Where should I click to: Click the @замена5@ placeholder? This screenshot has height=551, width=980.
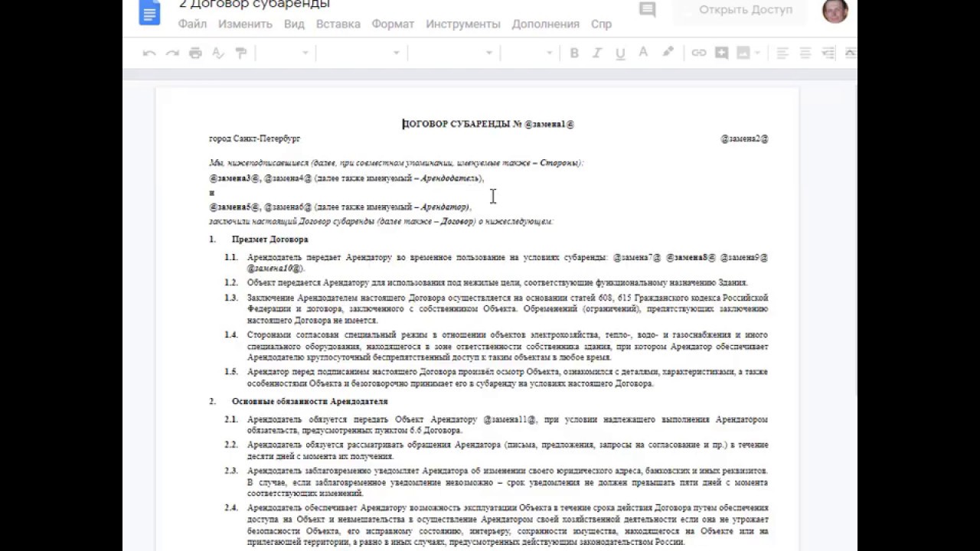(235, 207)
